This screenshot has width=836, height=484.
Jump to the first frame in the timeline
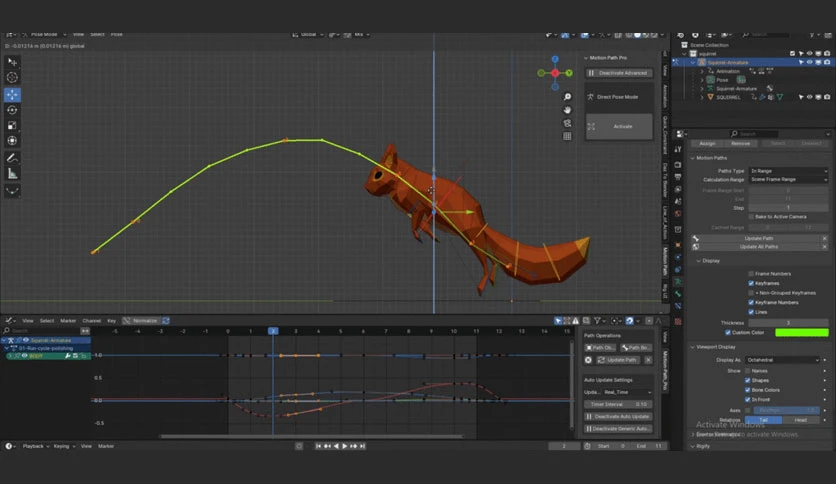tap(318, 446)
